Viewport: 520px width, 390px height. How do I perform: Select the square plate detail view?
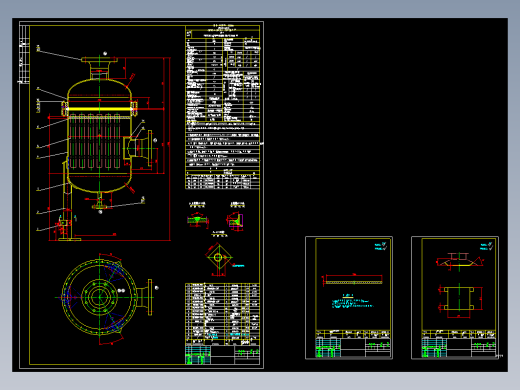(x=219, y=258)
